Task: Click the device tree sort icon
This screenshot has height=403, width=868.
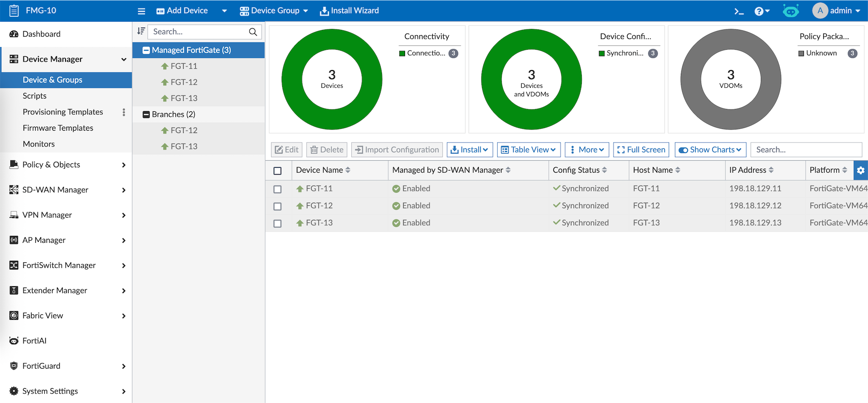Action: [141, 31]
